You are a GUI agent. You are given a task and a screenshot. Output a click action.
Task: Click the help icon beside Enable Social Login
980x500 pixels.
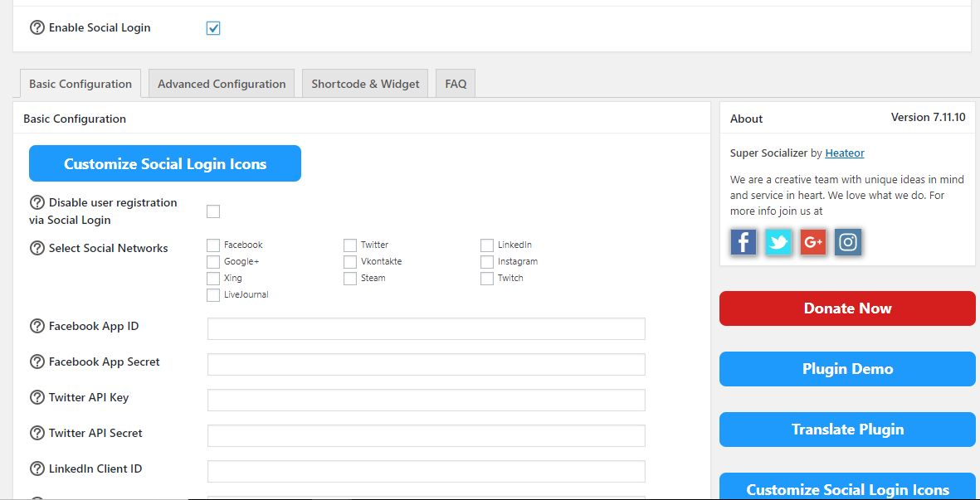tap(37, 27)
